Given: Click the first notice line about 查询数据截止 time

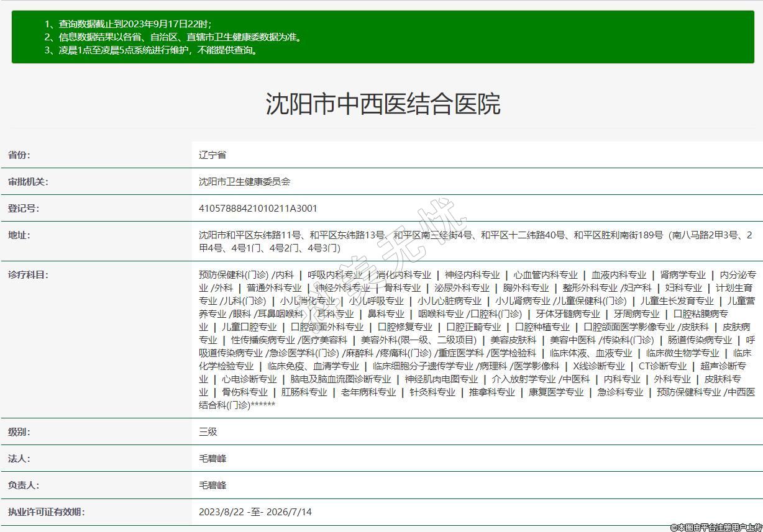Looking at the screenshot, I should click(x=128, y=24).
